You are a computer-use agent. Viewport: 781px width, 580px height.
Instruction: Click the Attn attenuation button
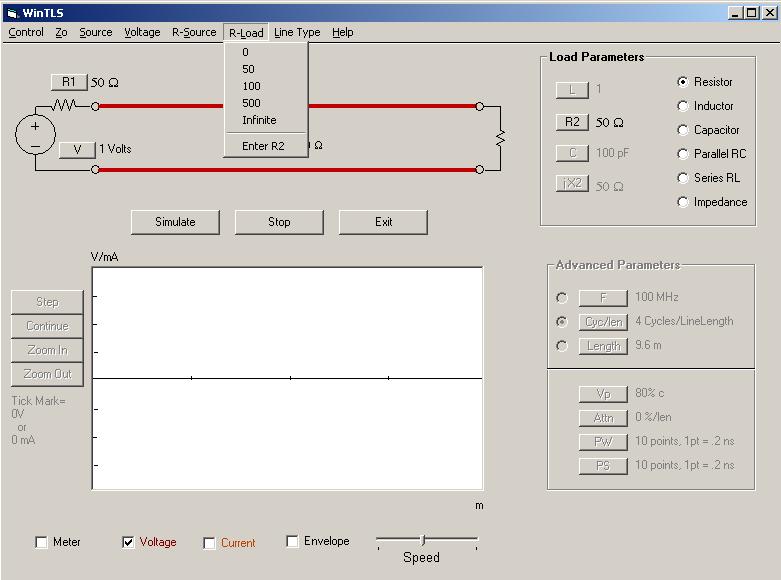click(x=603, y=418)
